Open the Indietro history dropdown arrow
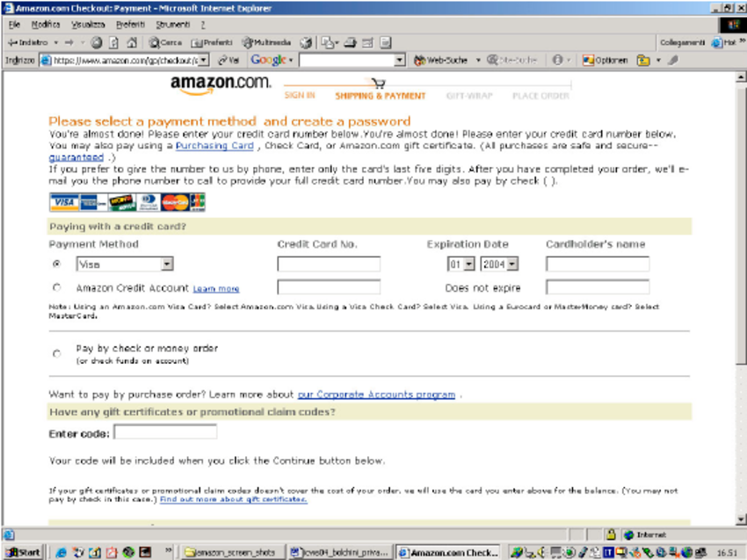 [55, 43]
